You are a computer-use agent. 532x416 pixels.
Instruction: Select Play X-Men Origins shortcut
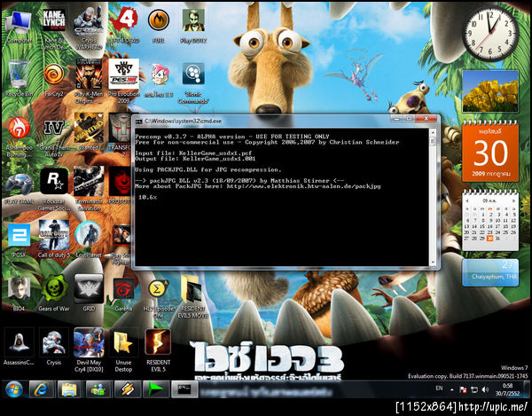(88, 82)
